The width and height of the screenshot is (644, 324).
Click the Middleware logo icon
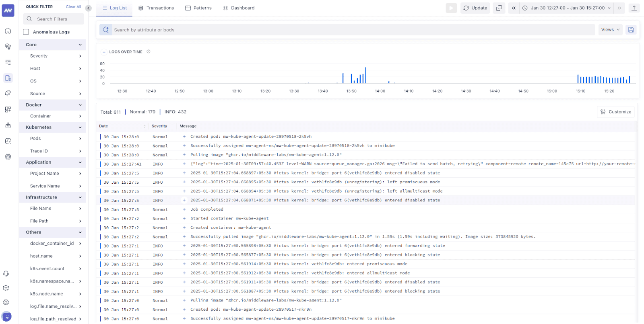(8, 10)
